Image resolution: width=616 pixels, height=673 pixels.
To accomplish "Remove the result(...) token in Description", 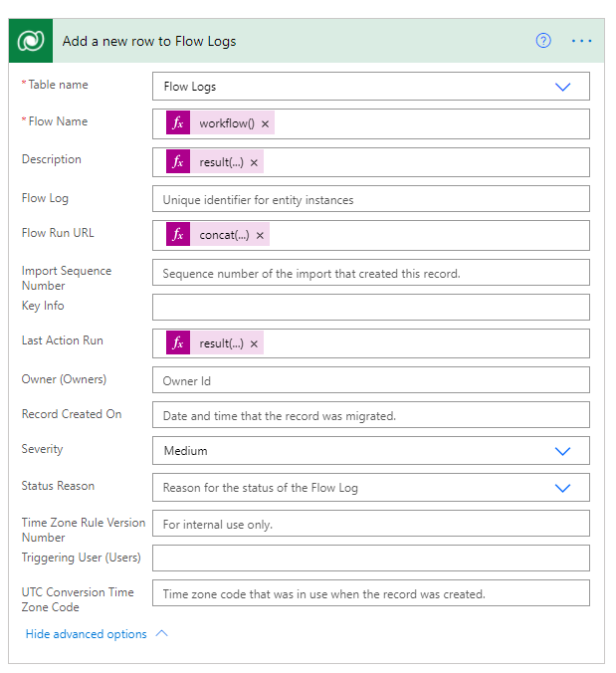I will (254, 162).
